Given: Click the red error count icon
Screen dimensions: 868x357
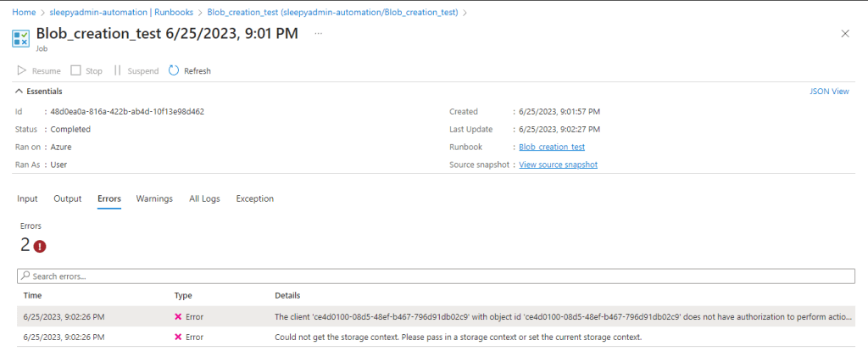Looking at the screenshot, I should pyautogui.click(x=40, y=247).
